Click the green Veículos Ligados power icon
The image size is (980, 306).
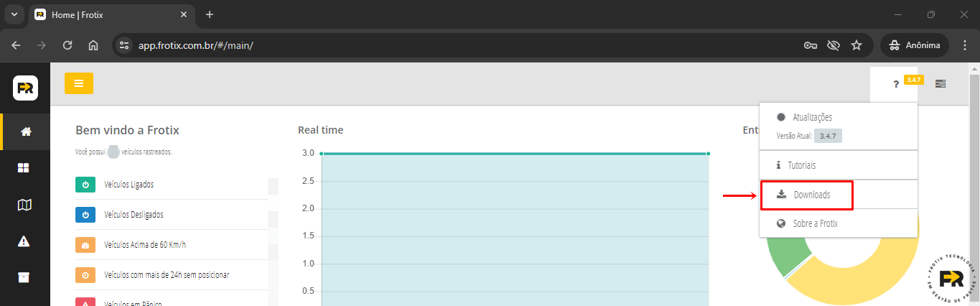85,185
